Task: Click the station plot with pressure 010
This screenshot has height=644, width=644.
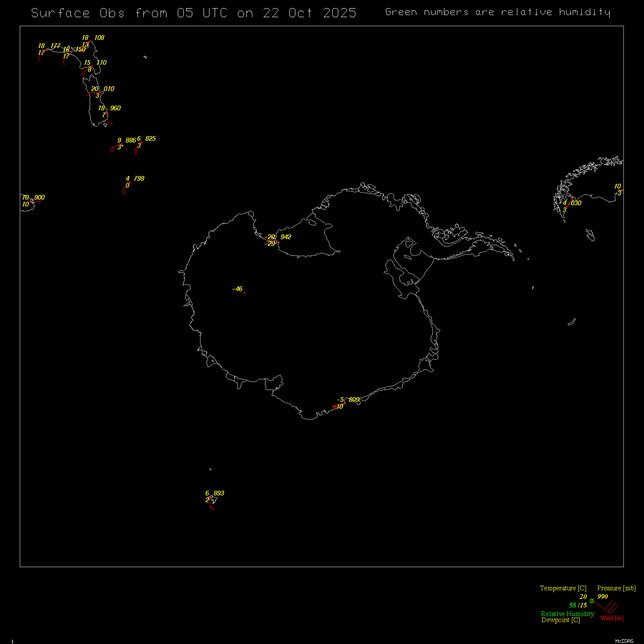Action: coord(100,92)
